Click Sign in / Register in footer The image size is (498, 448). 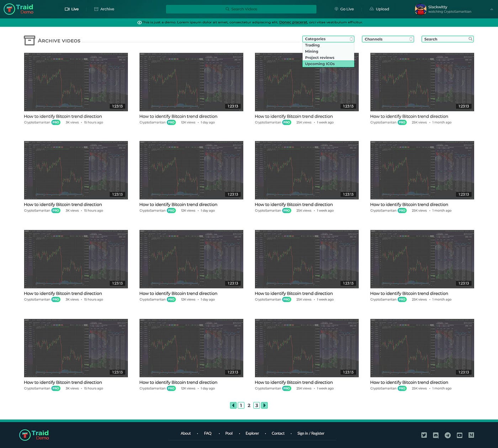coord(311,433)
